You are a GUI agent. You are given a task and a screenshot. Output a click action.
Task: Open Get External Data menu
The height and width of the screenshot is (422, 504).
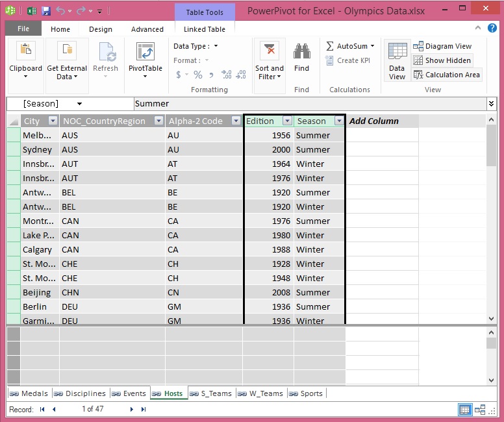click(x=67, y=61)
